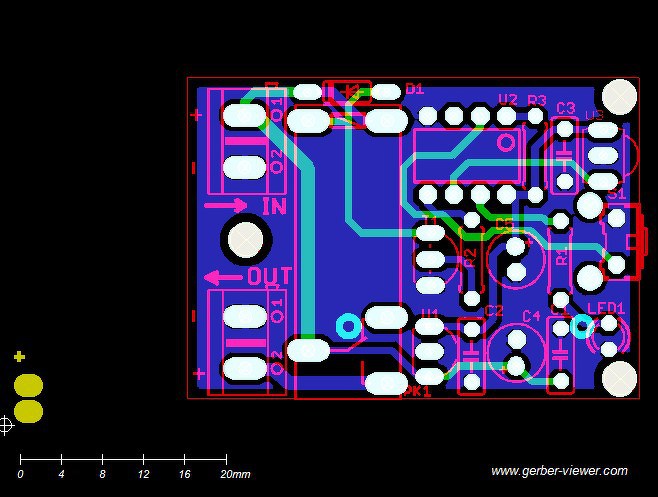Viewport: 658px width, 497px height.
Task: Click the pin-1 circle marker under U2
Action: tap(506, 142)
